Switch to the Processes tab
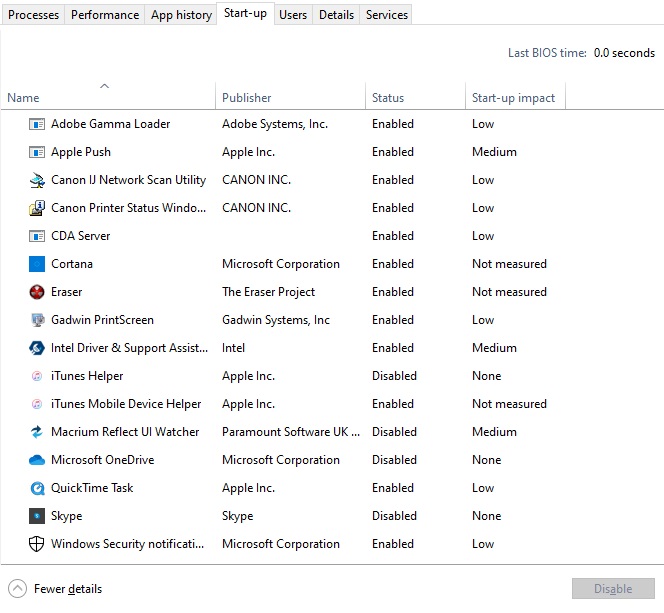 33,15
